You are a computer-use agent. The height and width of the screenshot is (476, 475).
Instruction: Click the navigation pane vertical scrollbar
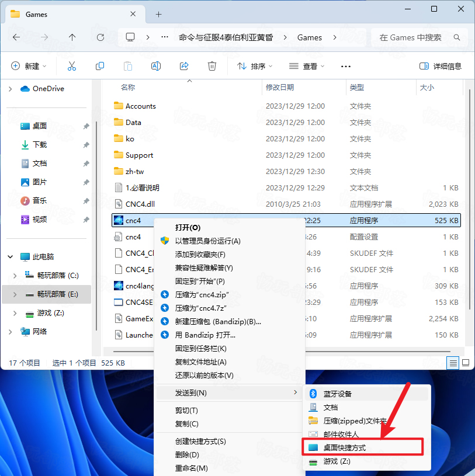click(x=96, y=226)
